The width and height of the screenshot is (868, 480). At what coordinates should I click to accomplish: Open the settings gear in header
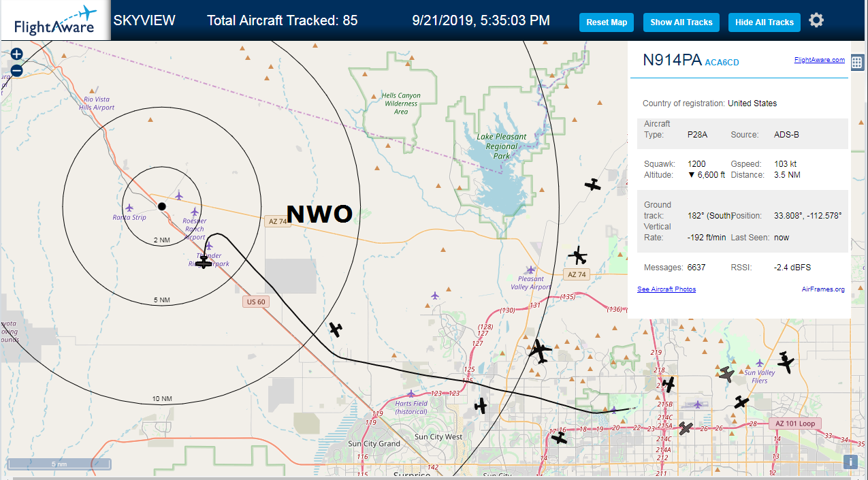[x=816, y=20]
